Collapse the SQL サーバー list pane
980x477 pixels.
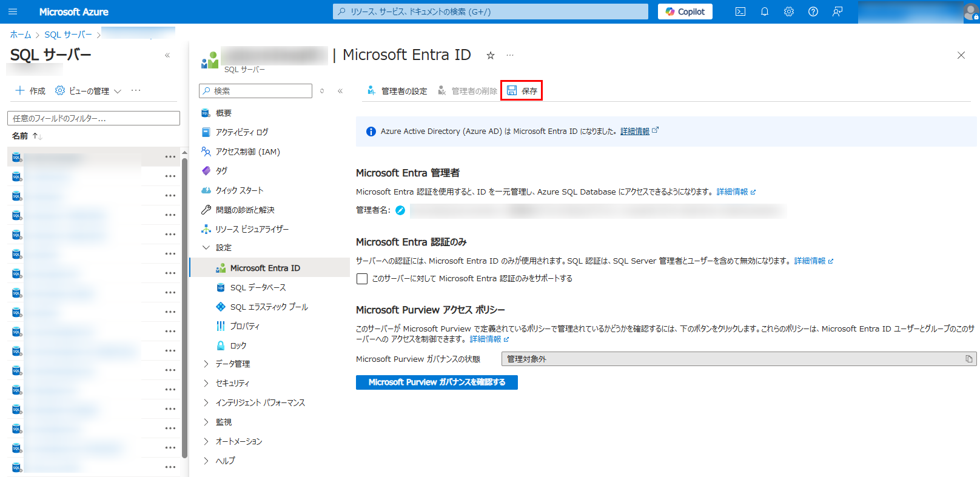click(167, 55)
